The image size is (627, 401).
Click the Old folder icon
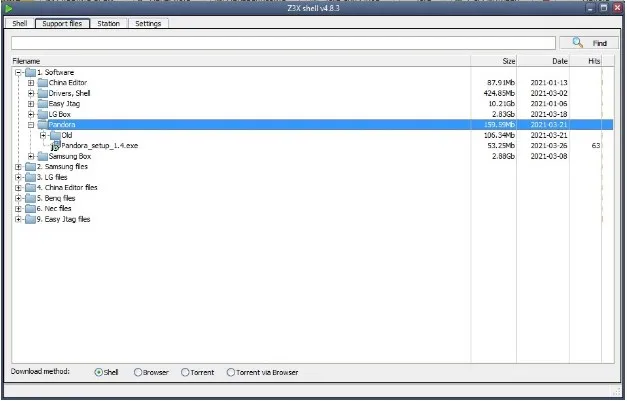[x=56, y=136]
